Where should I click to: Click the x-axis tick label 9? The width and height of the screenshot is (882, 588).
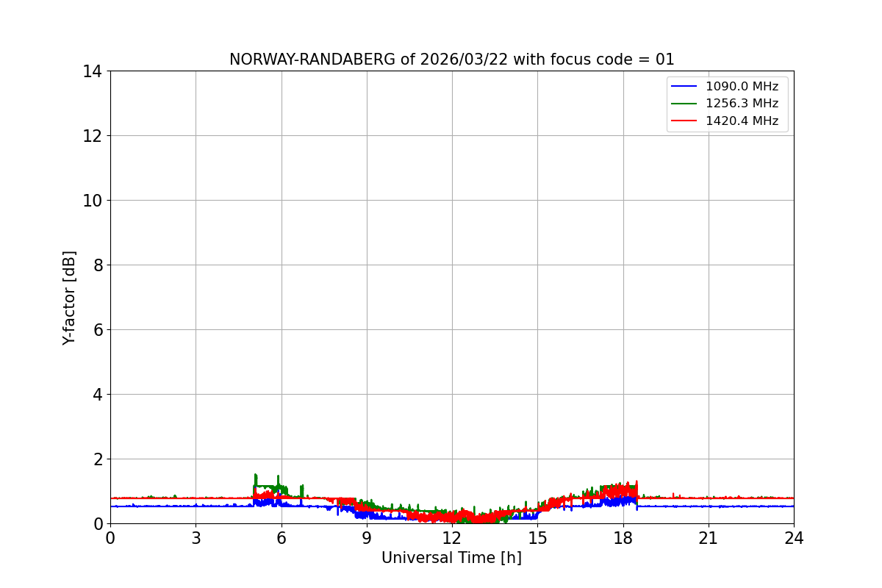[x=367, y=538]
